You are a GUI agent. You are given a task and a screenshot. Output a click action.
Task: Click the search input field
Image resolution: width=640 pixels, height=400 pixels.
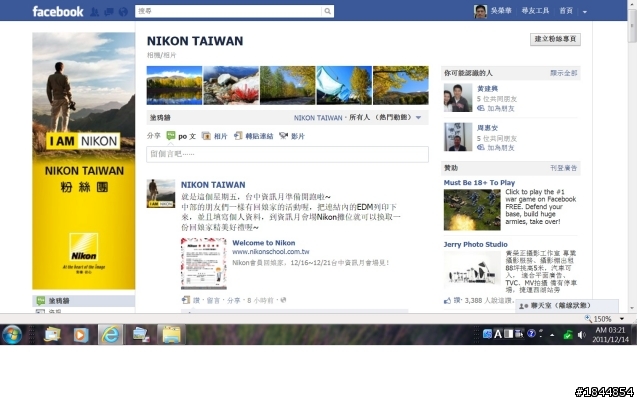228,11
